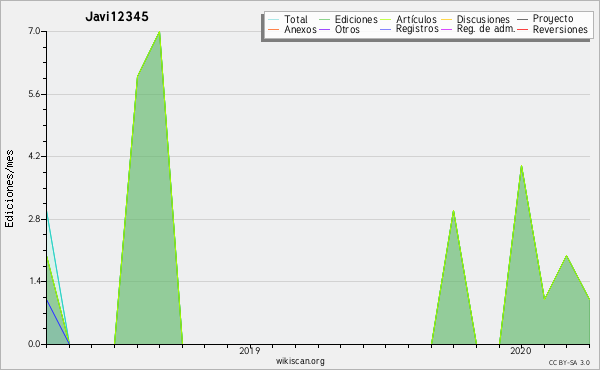
Task: Click the Reversiones legend label
Action: (560, 29)
